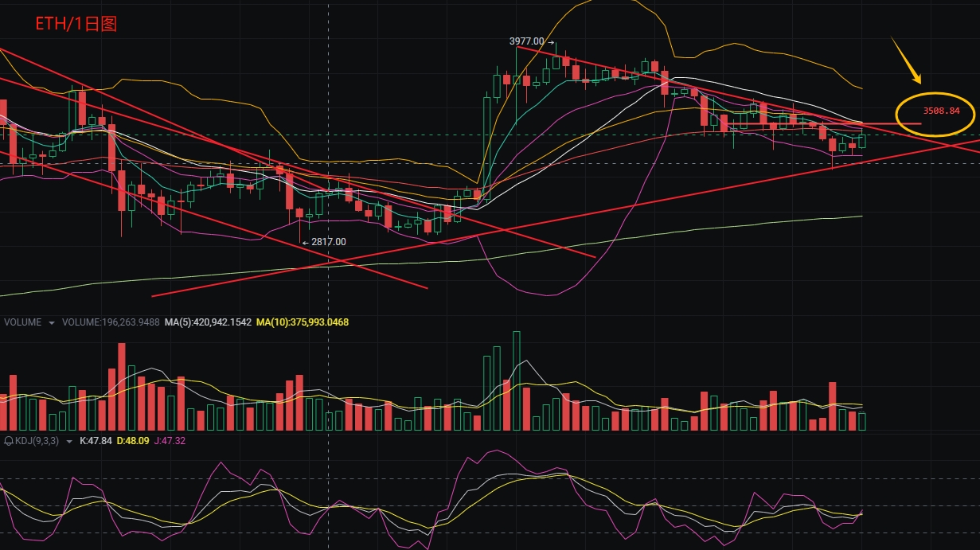Select the 3977.00 peak price label
980x550 pixels.
click(x=526, y=40)
